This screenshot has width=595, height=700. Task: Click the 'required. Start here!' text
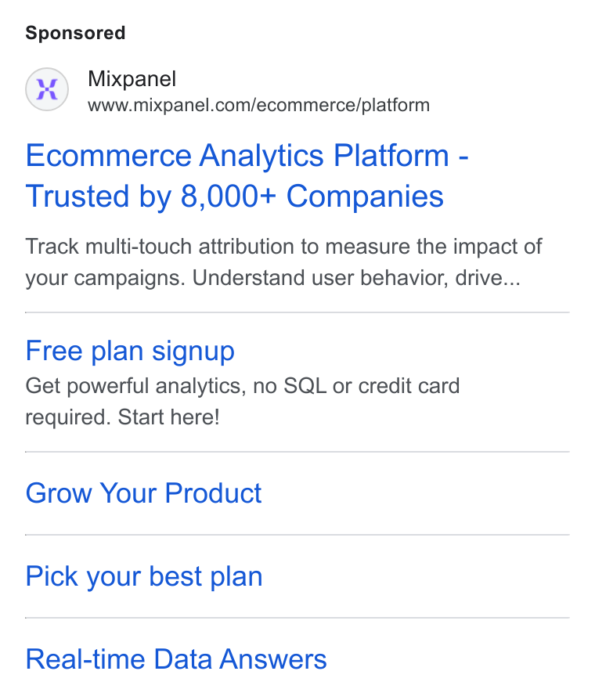tap(122, 417)
